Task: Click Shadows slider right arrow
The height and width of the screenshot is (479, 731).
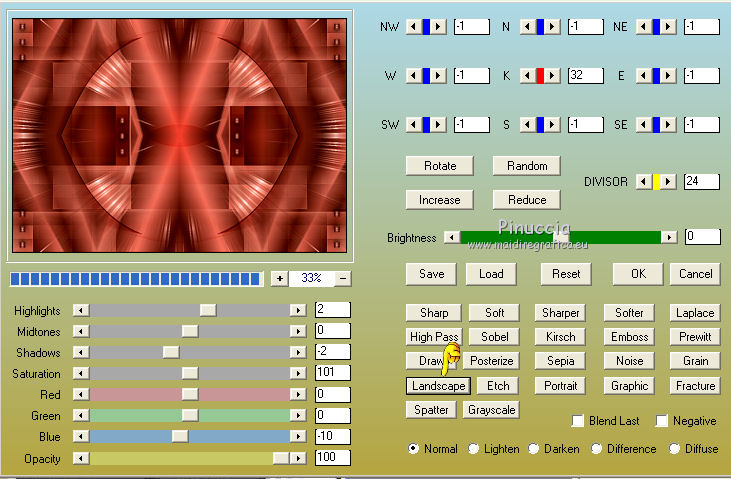Action: click(298, 352)
